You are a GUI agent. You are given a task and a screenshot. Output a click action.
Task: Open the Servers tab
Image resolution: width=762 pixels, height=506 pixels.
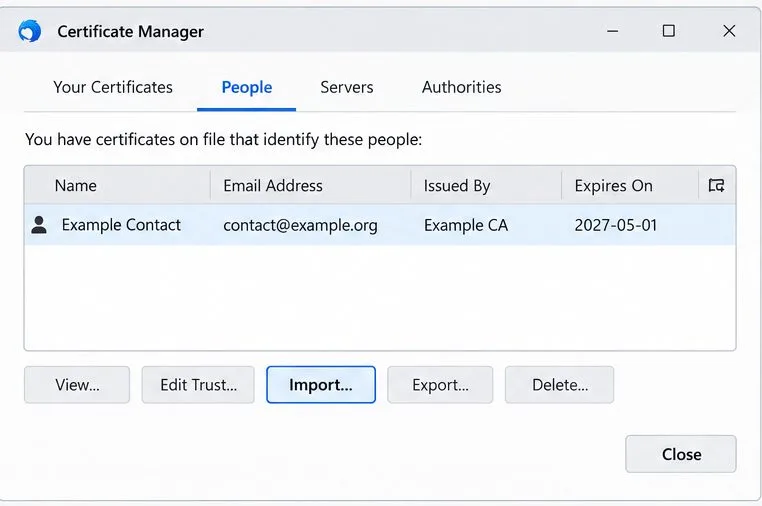tap(346, 87)
